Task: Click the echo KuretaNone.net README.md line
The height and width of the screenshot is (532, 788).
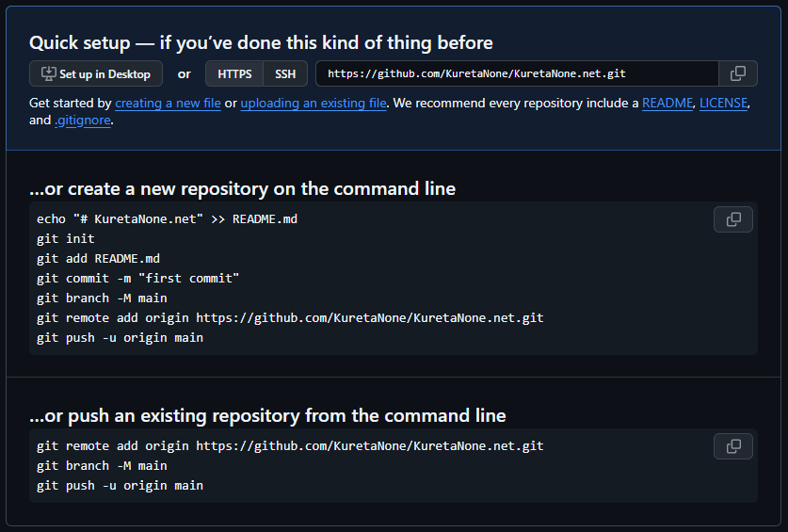Action: click(x=167, y=218)
